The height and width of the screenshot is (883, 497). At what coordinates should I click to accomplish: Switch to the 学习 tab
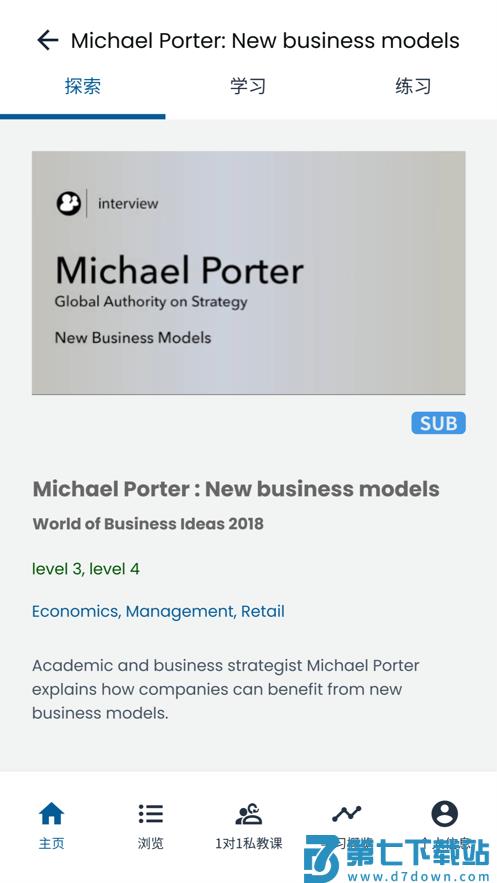pos(248,86)
